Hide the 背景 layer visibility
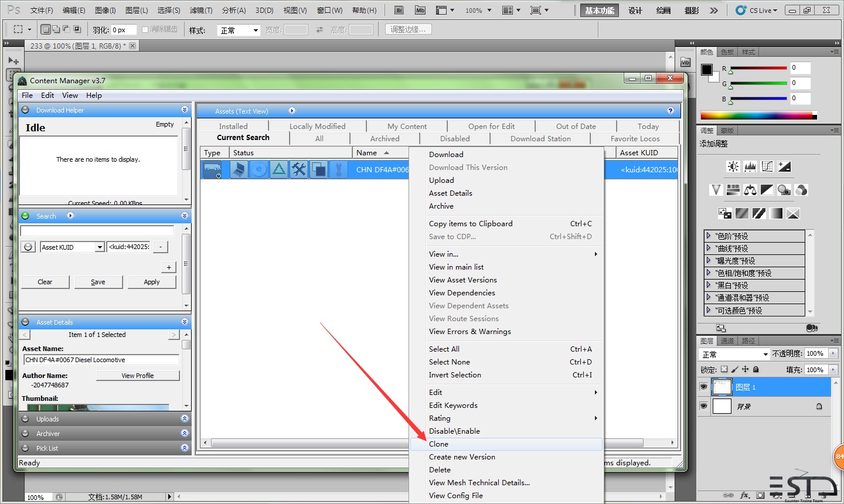This screenshot has width=844, height=504. 703,406
